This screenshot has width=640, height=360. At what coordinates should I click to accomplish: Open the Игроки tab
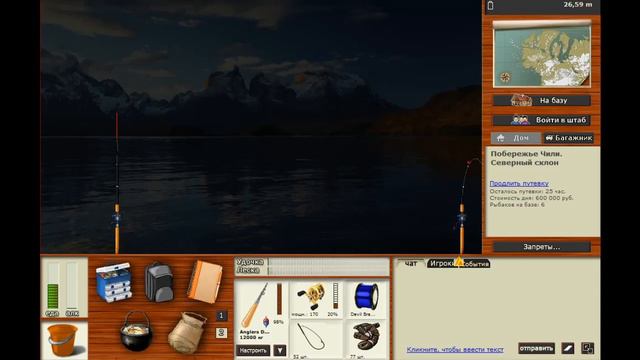(x=442, y=264)
